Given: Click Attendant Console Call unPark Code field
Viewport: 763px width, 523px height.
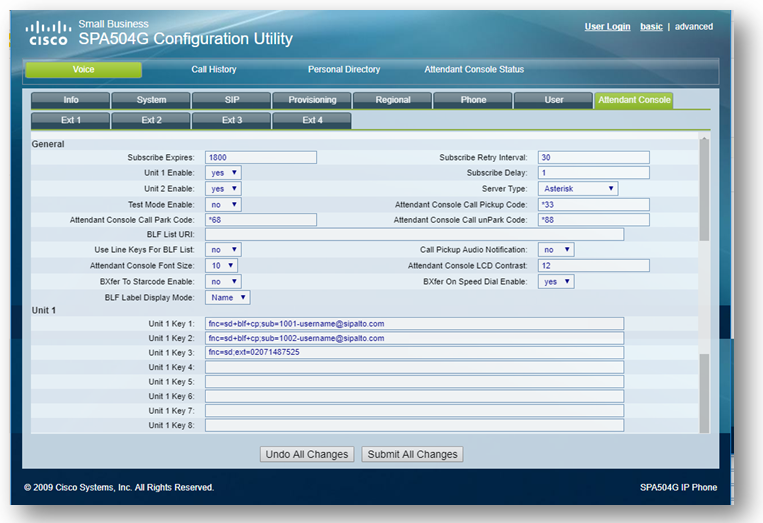Looking at the screenshot, I should tap(594, 220).
